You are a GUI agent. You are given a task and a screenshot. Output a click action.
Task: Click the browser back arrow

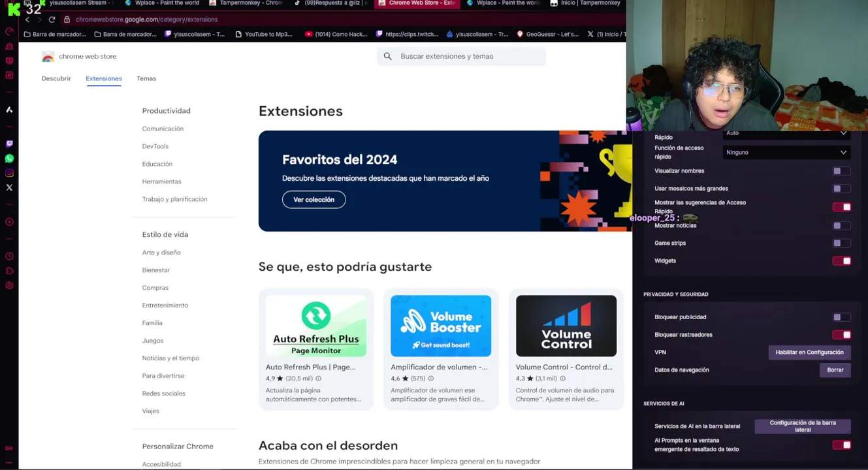(27, 20)
